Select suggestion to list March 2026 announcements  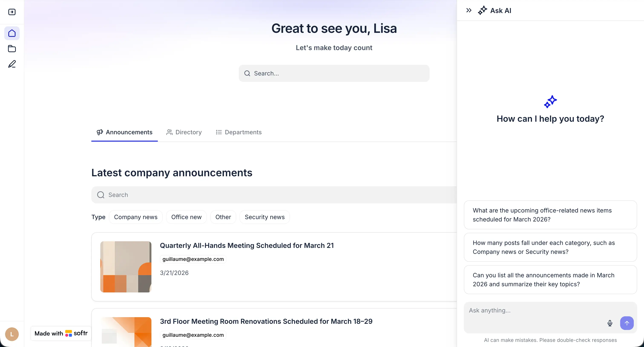550,280
